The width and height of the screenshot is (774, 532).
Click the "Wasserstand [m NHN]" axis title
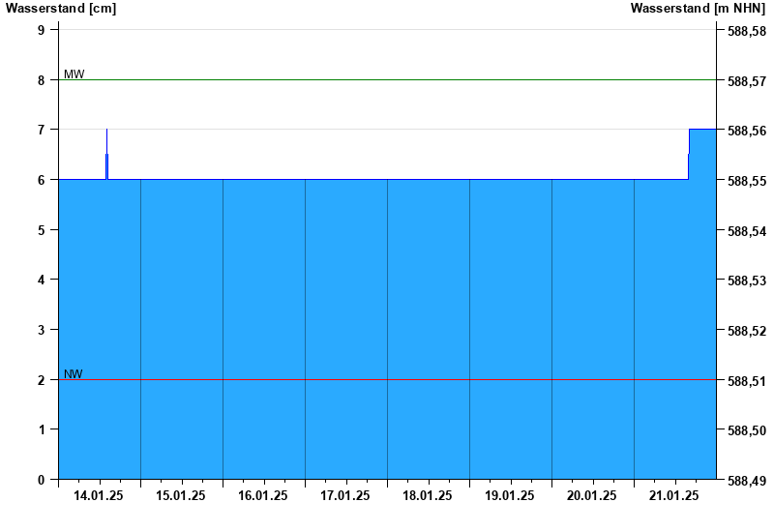(699, 8)
